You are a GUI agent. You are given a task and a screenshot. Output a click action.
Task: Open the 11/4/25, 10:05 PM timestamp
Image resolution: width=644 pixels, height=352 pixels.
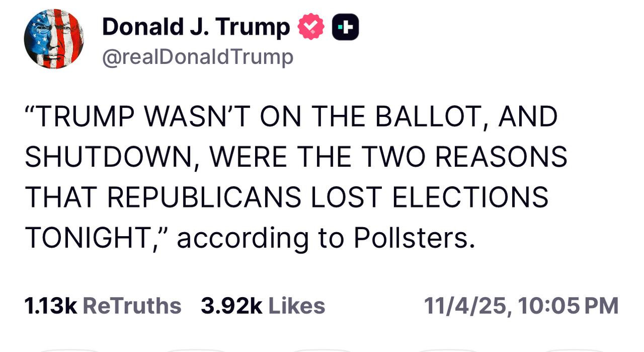(x=521, y=306)
